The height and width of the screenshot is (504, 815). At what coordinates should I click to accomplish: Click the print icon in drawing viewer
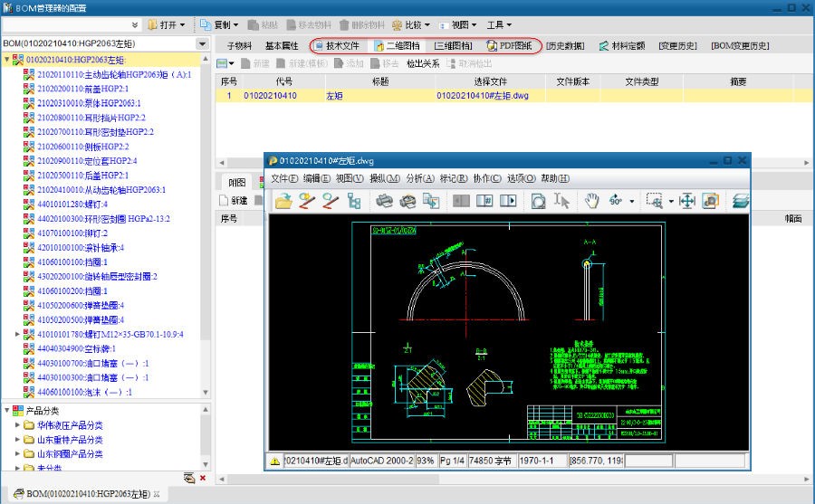pyautogui.click(x=385, y=202)
